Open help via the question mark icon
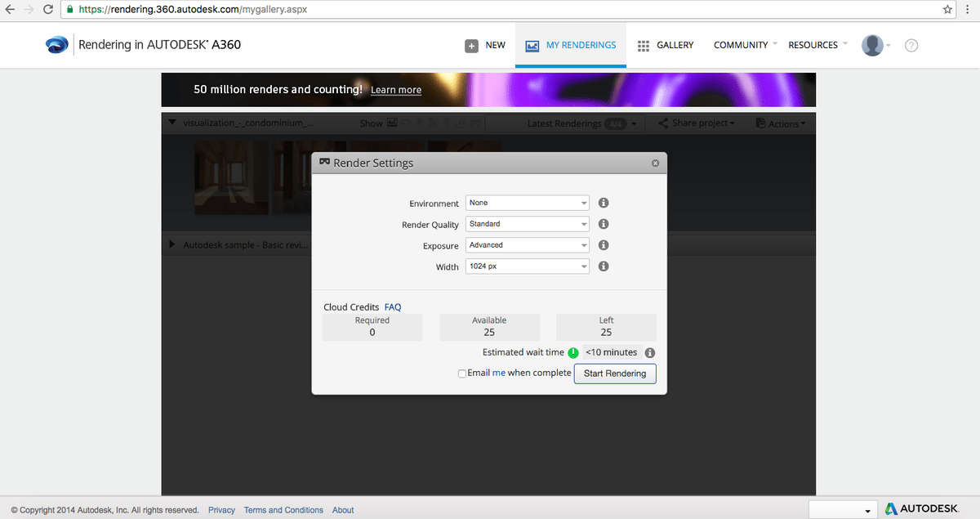Image resolution: width=980 pixels, height=519 pixels. coord(911,46)
